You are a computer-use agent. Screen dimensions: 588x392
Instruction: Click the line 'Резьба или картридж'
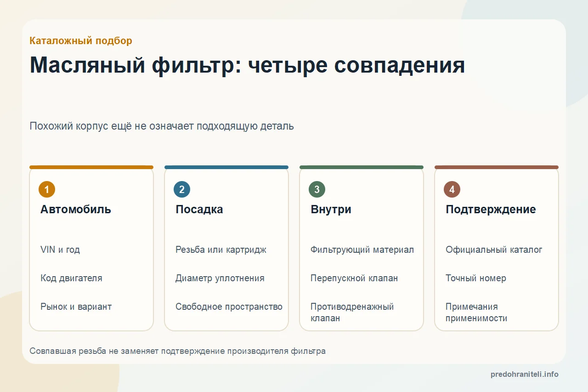(x=221, y=250)
